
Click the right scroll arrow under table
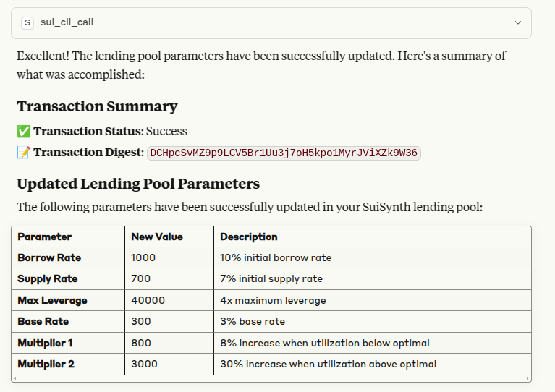[x=528, y=378]
